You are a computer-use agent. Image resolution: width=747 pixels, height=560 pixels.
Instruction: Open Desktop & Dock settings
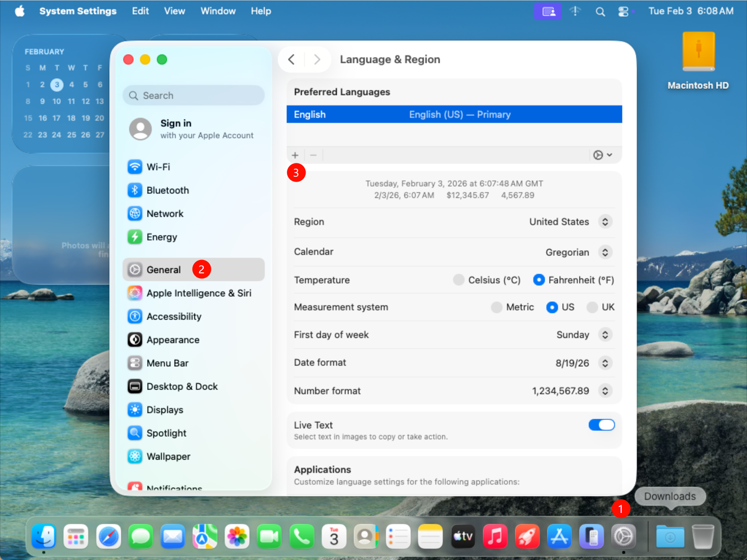point(181,387)
